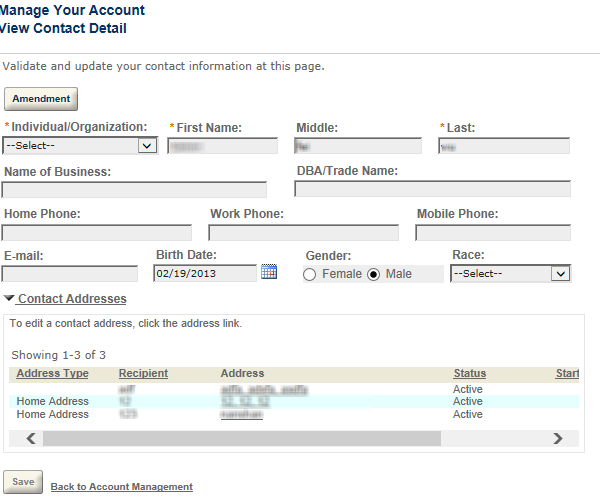Open the address link in last row
600x503 pixels.
241,414
